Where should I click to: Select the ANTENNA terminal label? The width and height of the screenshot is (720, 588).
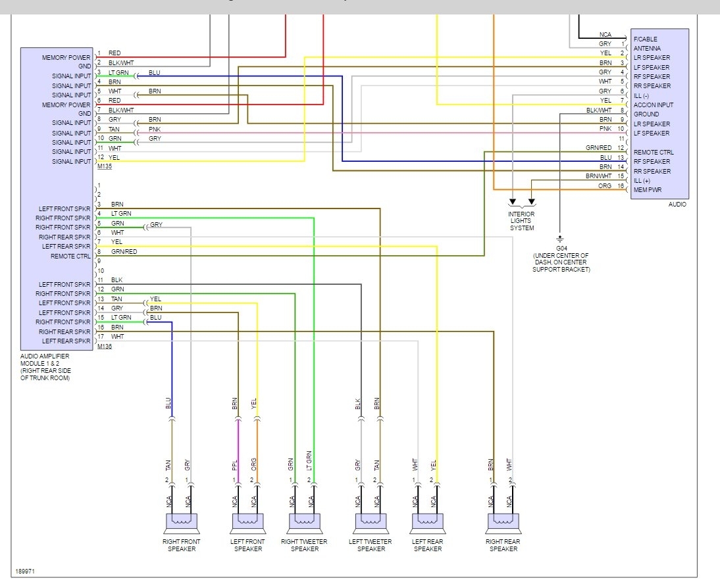[647, 48]
